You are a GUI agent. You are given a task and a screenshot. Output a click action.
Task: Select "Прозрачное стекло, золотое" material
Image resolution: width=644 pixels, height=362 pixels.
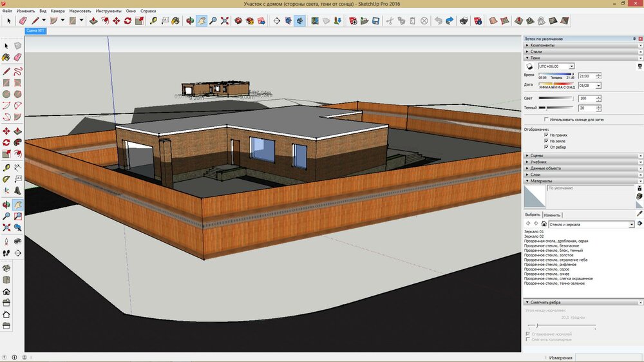coord(549,254)
